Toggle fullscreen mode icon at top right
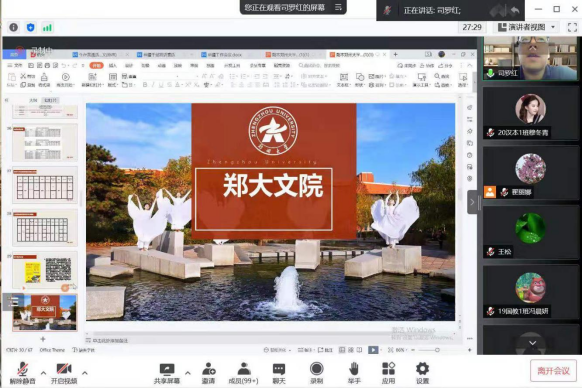 tap(572, 27)
